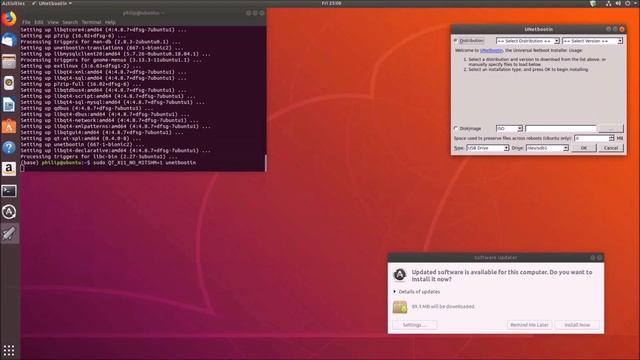Open Ubuntu Software from the dock

(9, 126)
